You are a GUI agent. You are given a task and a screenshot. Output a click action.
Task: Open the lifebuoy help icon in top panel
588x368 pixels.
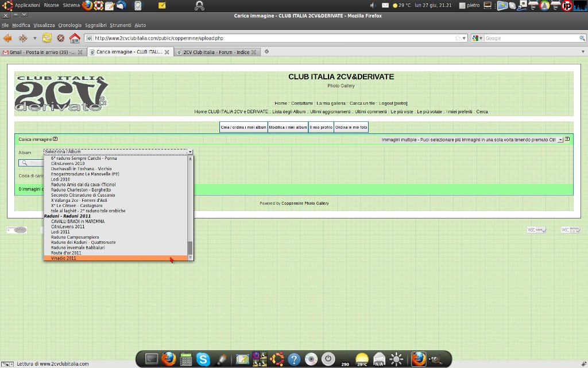pyautogui.click(x=99, y=5)
